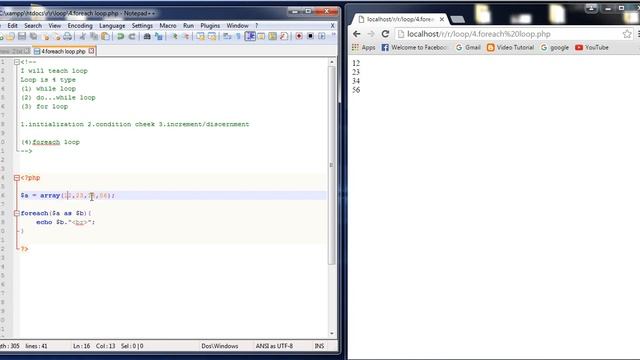The image size is (640, 360).
Task: Click the Open file icon in Notepad++ toolbar
Action: 10,36
